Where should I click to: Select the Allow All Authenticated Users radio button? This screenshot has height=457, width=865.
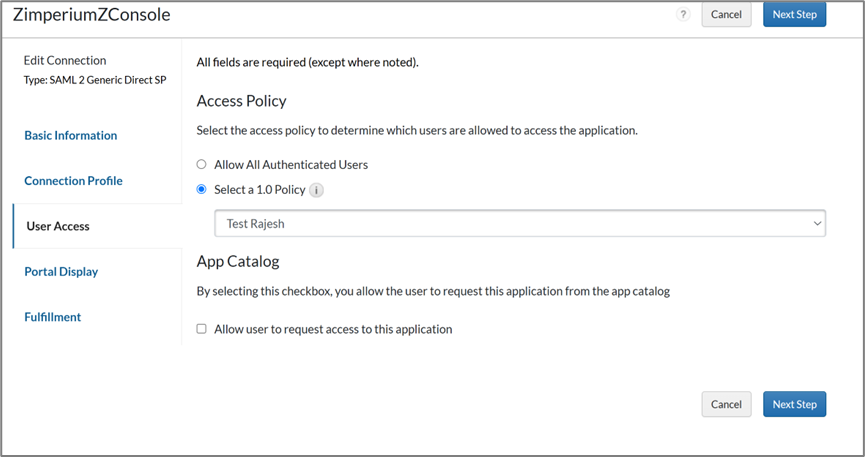pos(202,164)
